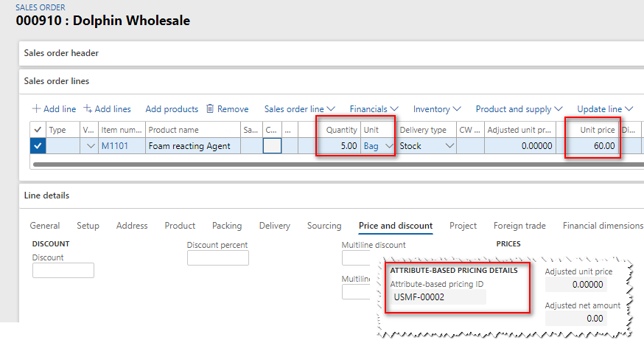644x343 pixels.
Task: Click the Add lines button
Action: tap(107, 109)
